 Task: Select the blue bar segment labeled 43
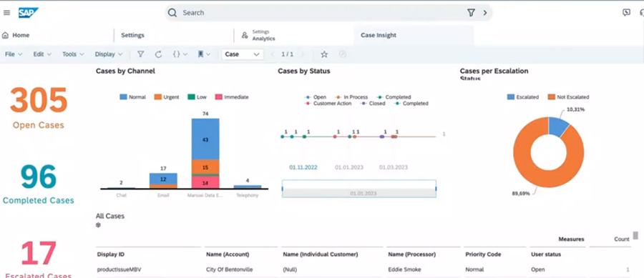tap(205, 139)
